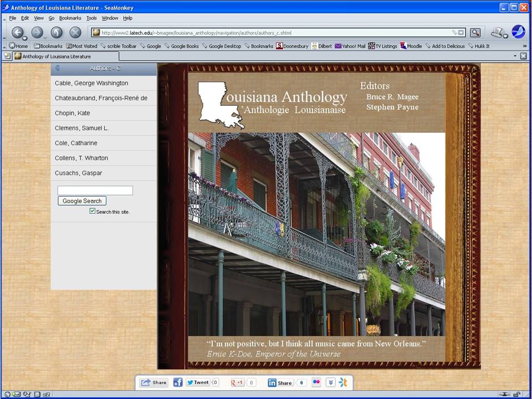The image size is (532, 399).
Task: Expand the bookmarks toolbar overflow chevron
Action: point(524,46)
